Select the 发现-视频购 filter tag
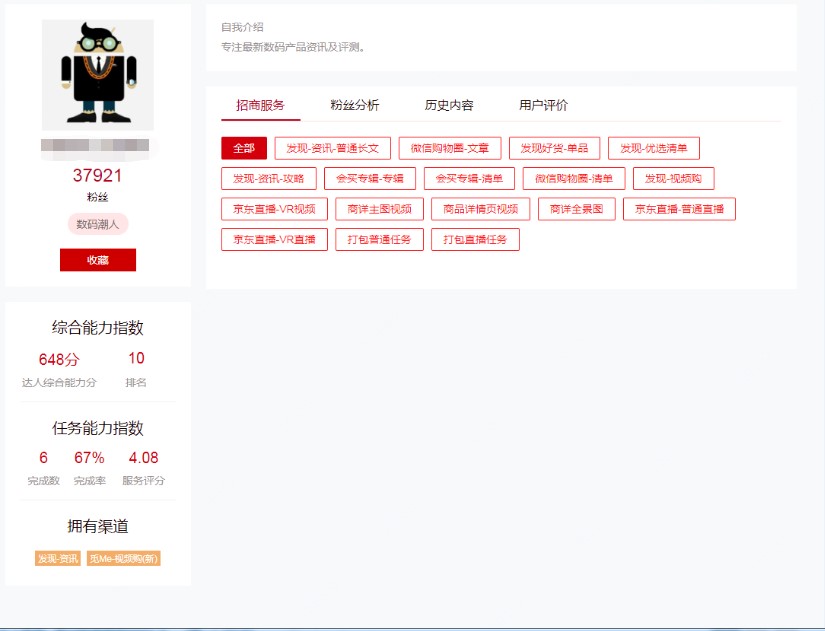Image resolution: width=825 pixels, height=631 pixels. 673,179
